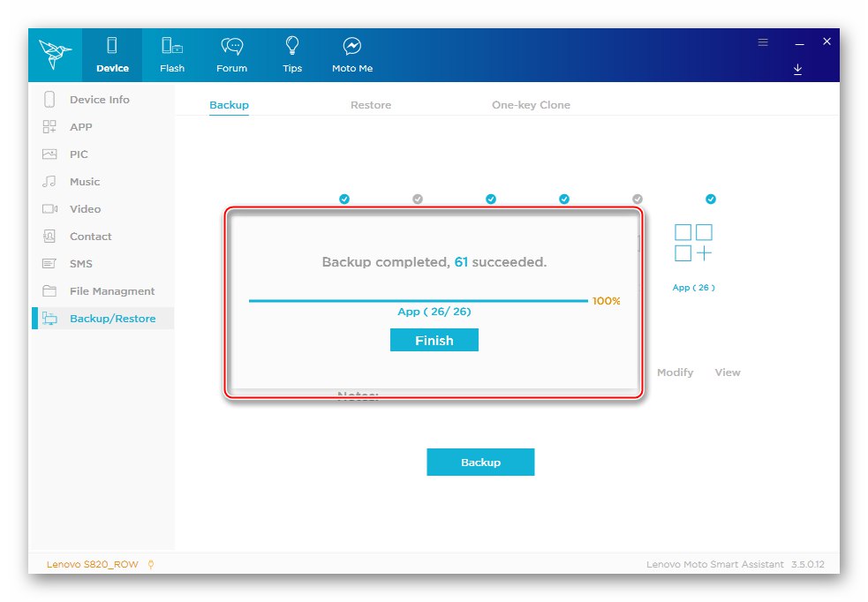Click the Video camera icon
The image size is (868, 602).
49,208
